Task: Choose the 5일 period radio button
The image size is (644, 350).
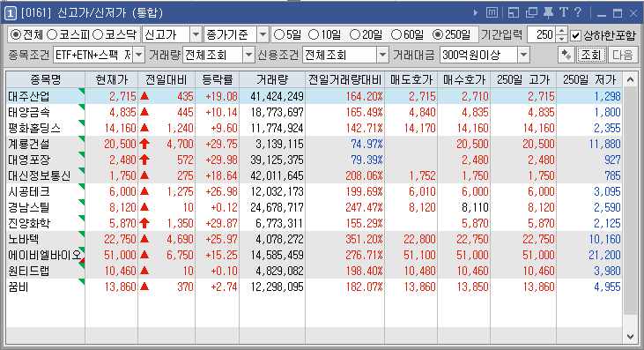Action: [279, 35]
